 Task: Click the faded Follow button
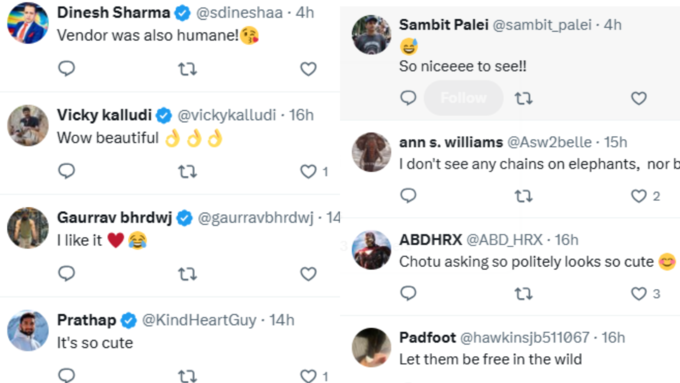[x=464, y=98]
